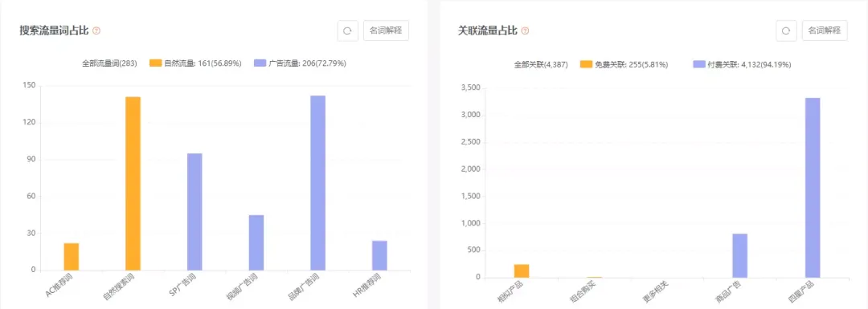This screenshot has width=868, height=309.
Task: Click the 组合购买 axis label
Action: coord(583,292)
